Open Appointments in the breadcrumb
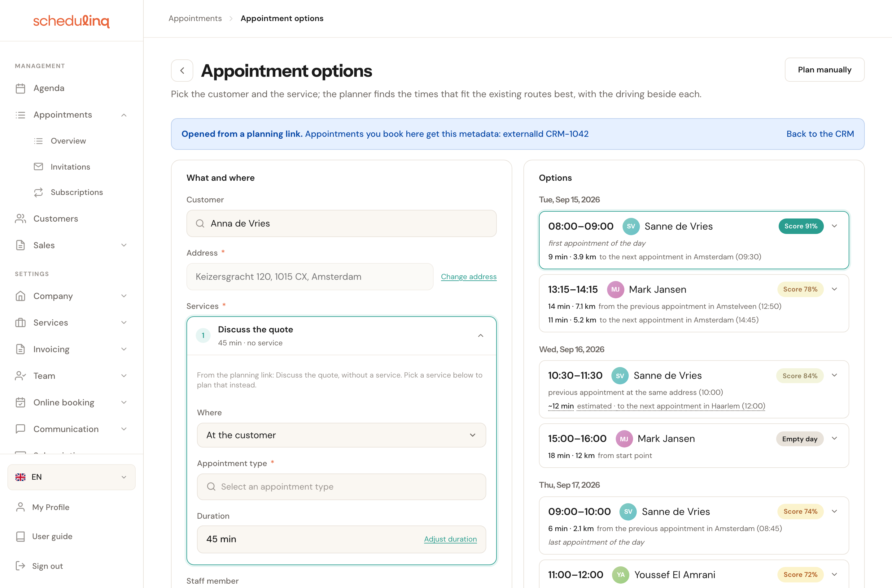Screen dimensions: 892x588 click(195, 18)
